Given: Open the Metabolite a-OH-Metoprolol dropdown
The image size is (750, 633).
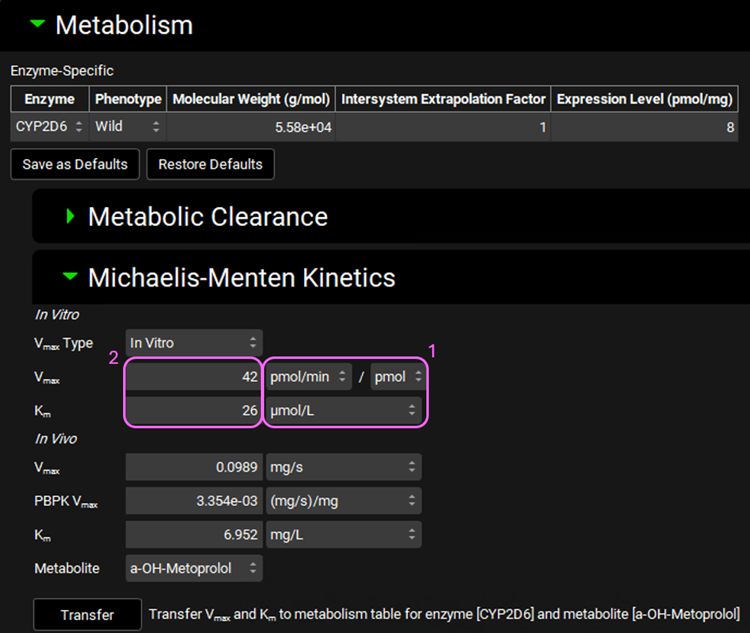Looking at the screenshot, I should (194, 568).
